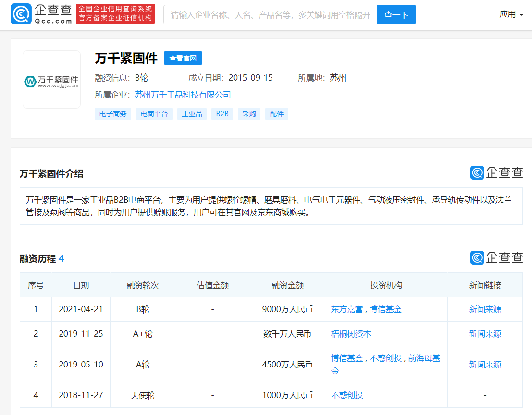Click the 查一下 search button

[396, 14]
